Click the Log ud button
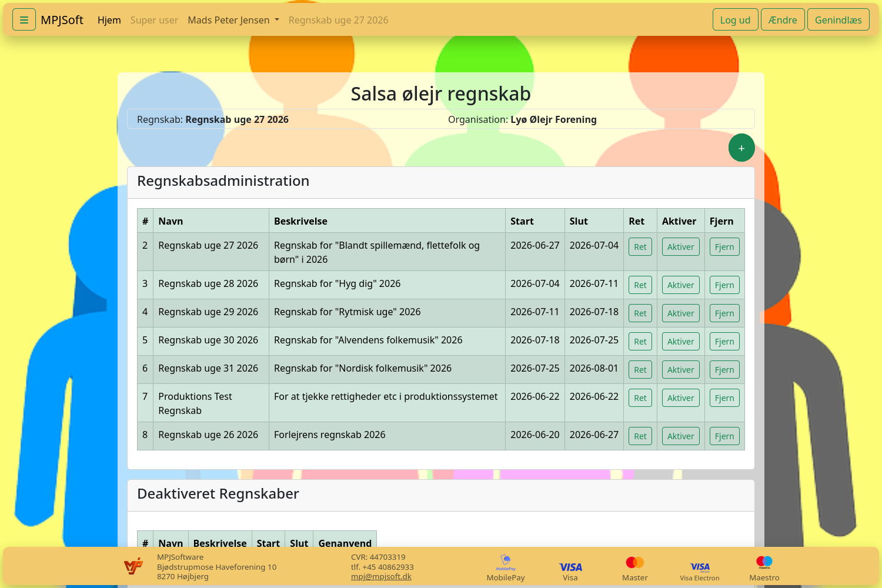The height and width of the screenshot is (588, 882). click(735, 20)
